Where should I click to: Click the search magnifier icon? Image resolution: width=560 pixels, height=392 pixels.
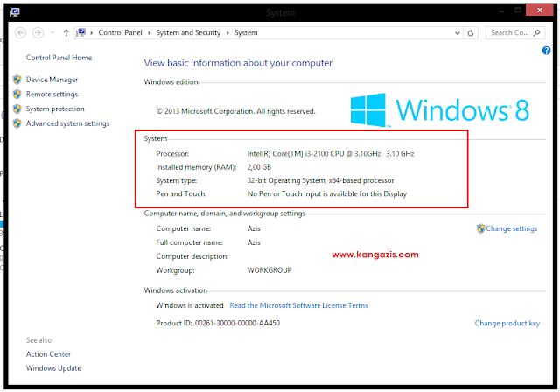[536, 33]
